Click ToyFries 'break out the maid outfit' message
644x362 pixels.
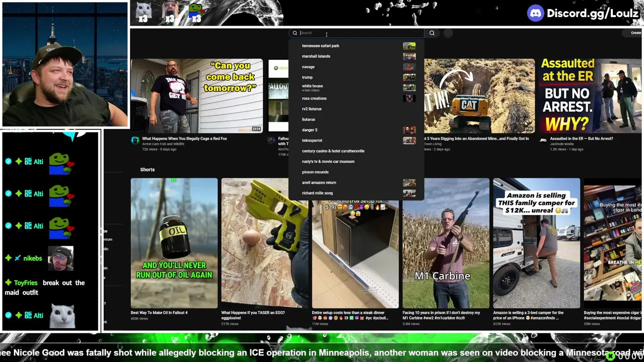(45, 288)
